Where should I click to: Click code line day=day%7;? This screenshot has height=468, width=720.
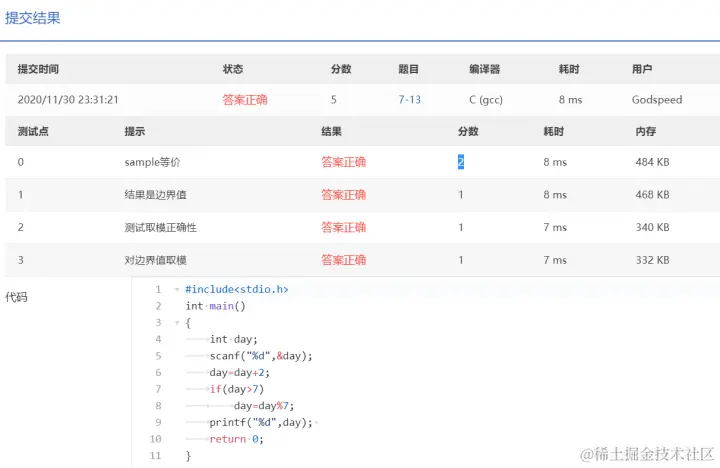(264, 406)
